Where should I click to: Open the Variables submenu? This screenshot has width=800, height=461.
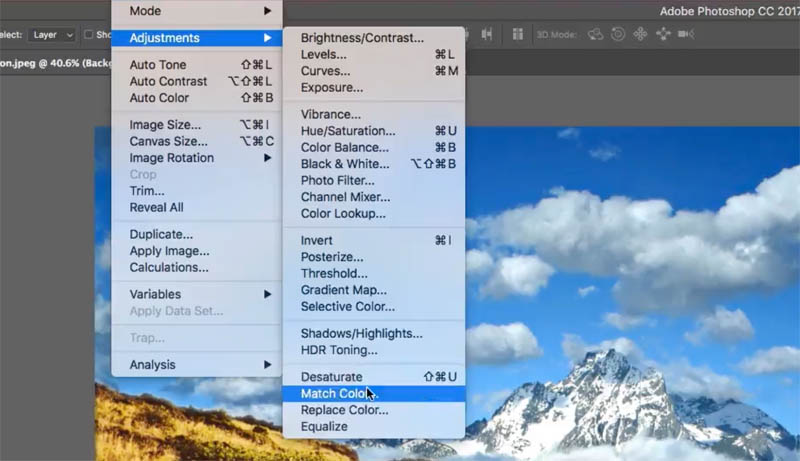[x=197, y=294]
